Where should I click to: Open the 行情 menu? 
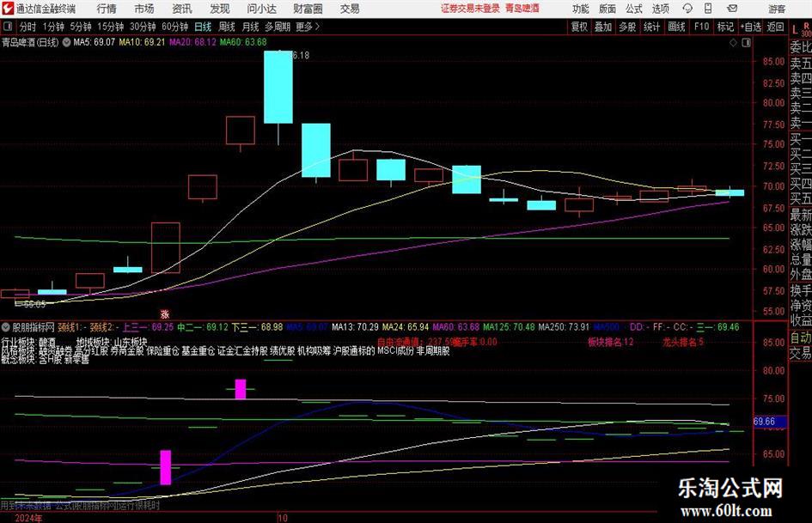coord(107,9)
